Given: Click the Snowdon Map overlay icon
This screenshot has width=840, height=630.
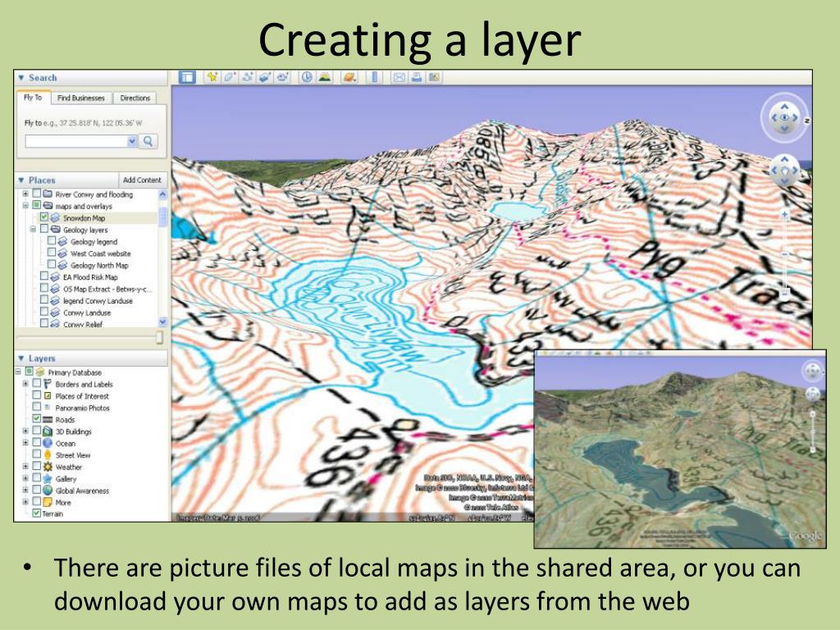Looking at the screenshot, I should (x=55, y=218).
